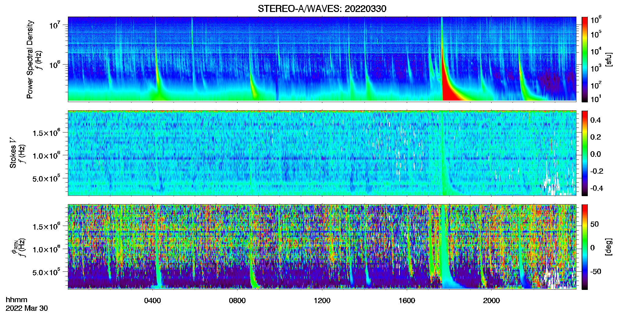Click the hhmm axis caption
Viewport: 644px width, 332px height.
(x=17, y=300)
